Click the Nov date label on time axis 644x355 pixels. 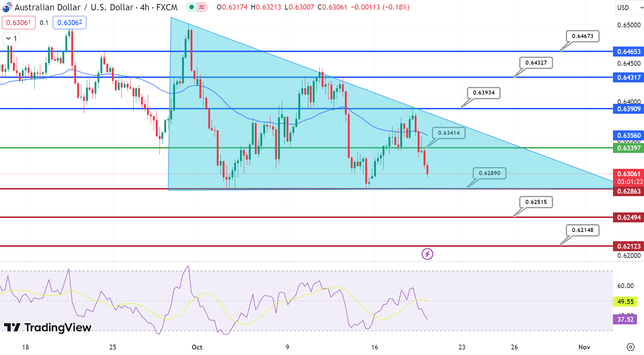point(584,347)
